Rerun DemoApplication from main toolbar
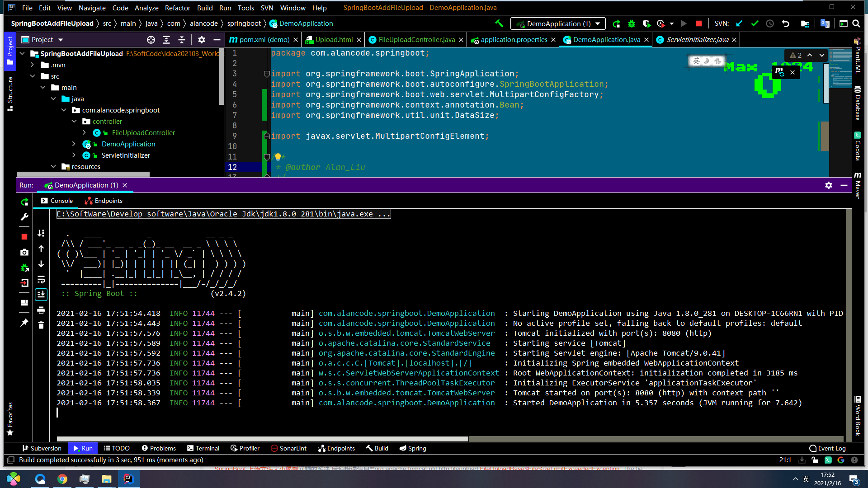Screen dimensions: 868x488 point(616,23)
